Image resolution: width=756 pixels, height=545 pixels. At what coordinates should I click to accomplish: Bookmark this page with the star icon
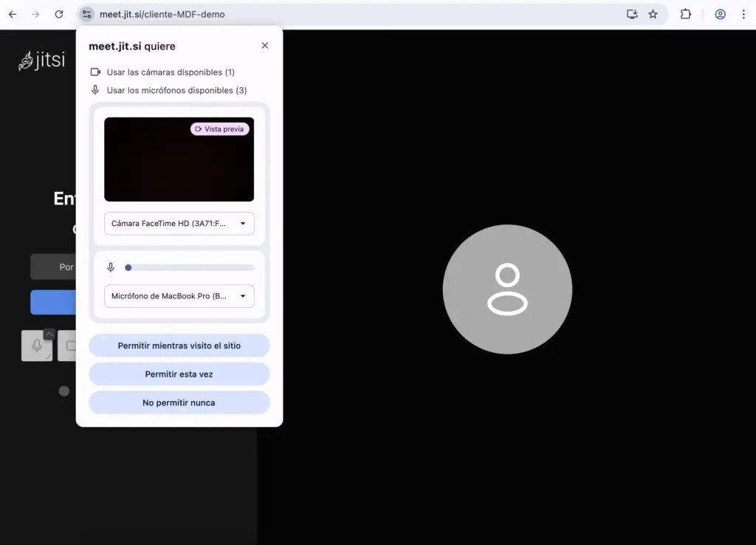click(x=653, y=15)
